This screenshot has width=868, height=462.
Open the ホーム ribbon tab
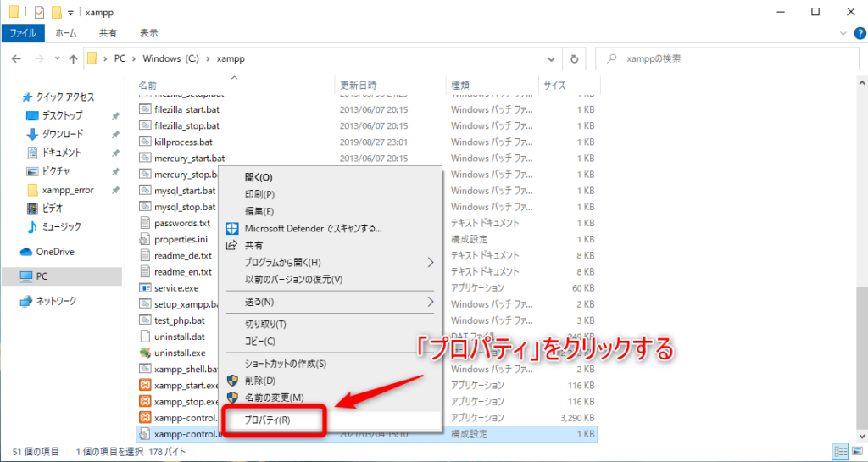(x=66, y=33)
